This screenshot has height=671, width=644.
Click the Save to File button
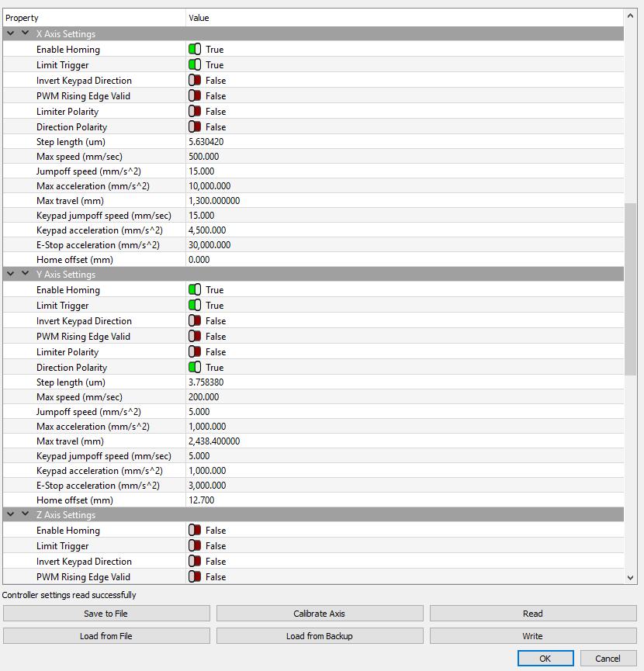tap(106, 613)
